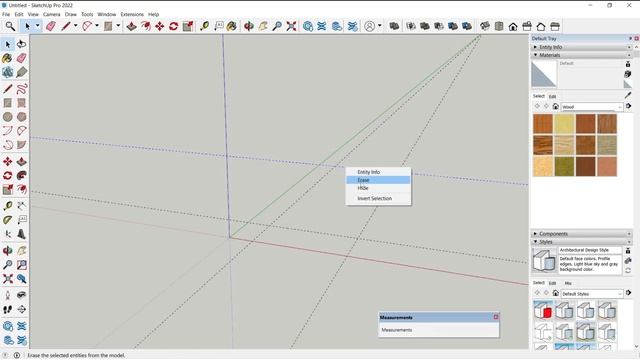Image resolution: width=640 pixels, height=360 pixels.
Task: Pick the yellow wood material swatch
Action: [564, 124]
